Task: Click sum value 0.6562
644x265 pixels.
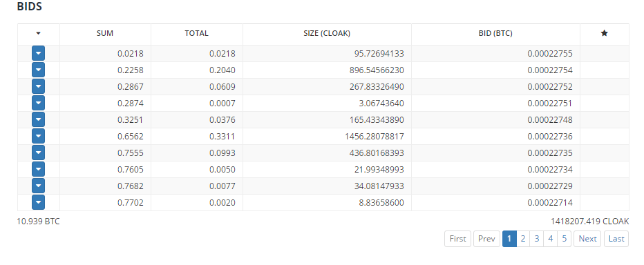Action: point(131,137)
